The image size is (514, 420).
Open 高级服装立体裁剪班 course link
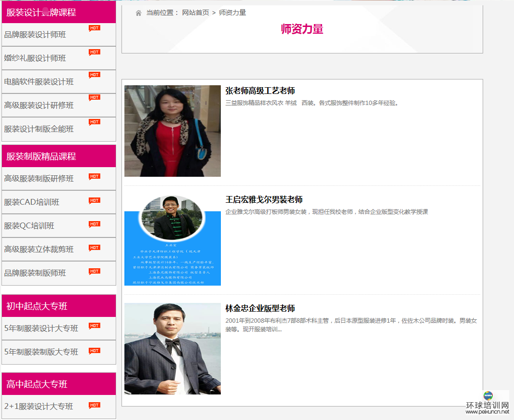click(x=39, y=249)
